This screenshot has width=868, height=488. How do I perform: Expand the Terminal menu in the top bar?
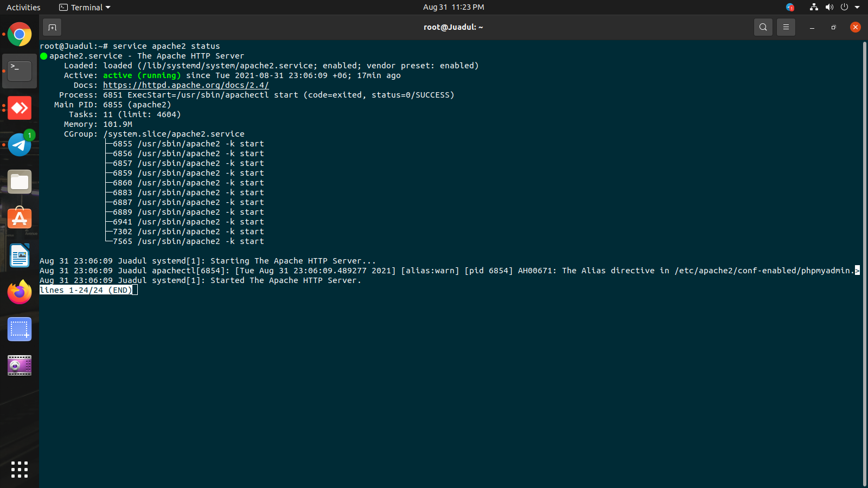click(84, 7)
